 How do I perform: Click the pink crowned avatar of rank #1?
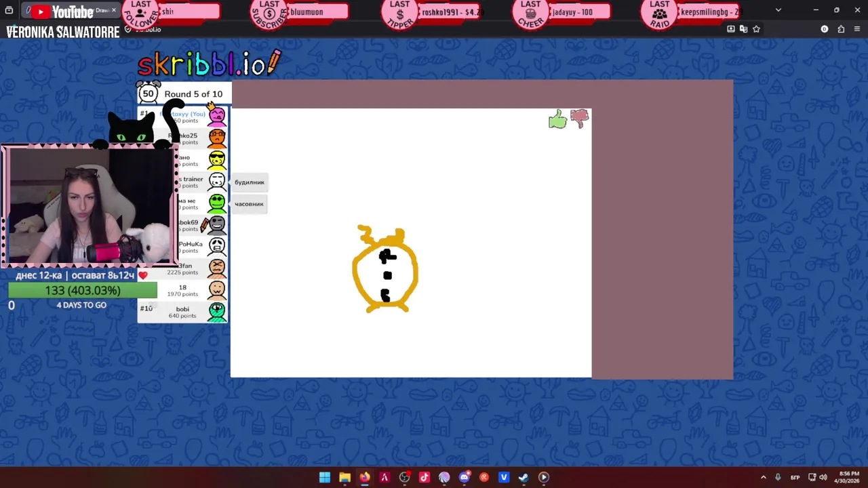click(x=216, y=116)
